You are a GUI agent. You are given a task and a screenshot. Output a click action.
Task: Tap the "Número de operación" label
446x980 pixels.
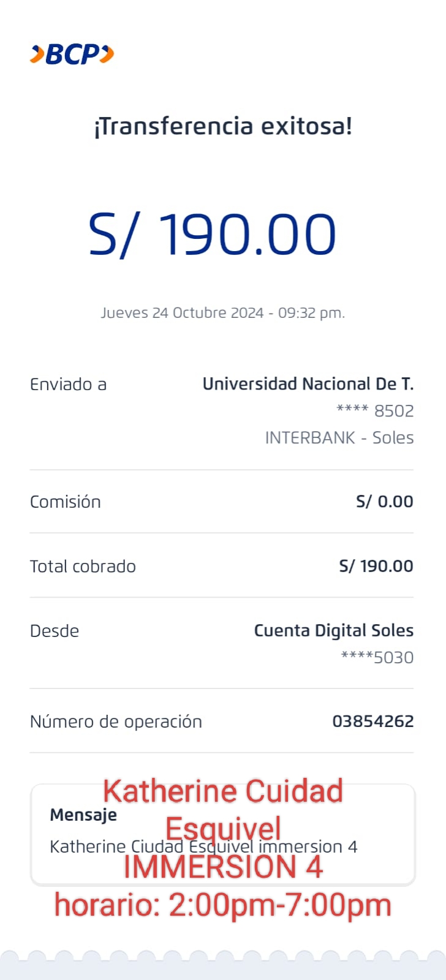coord(116,722)
